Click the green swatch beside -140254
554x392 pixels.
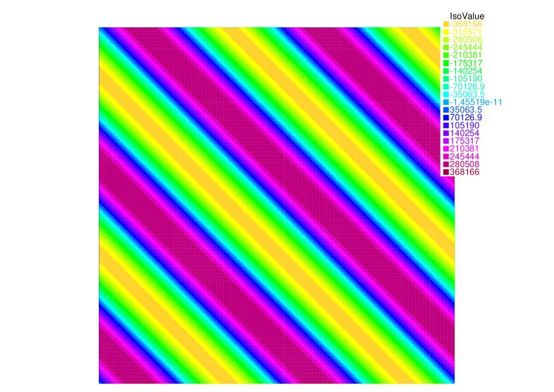(x=446, y=71)
